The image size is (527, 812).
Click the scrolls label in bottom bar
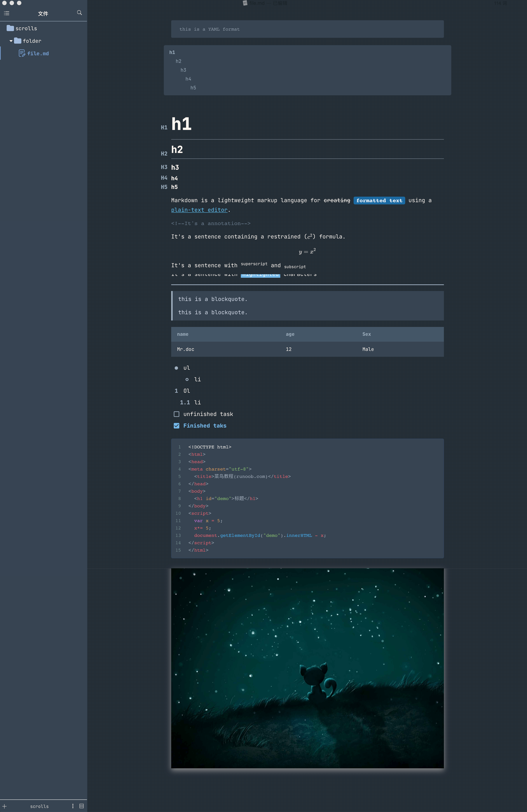click(x=39, y=806)
